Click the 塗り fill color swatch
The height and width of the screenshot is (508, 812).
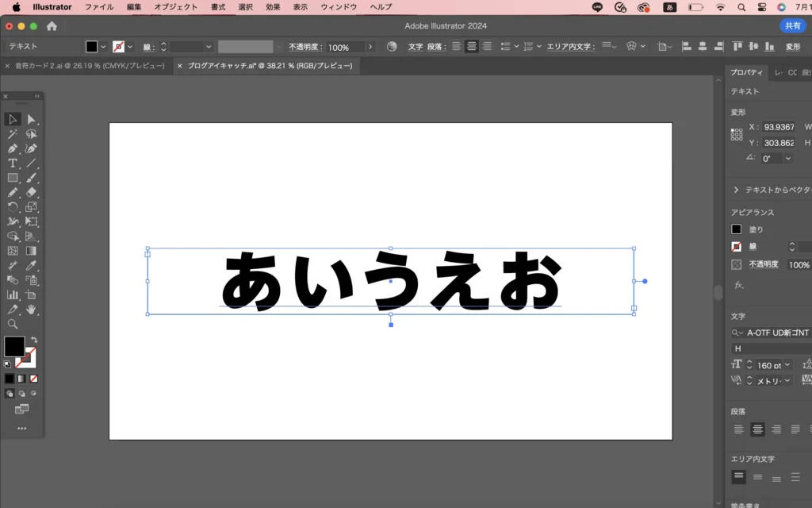[x=737, y=229]
